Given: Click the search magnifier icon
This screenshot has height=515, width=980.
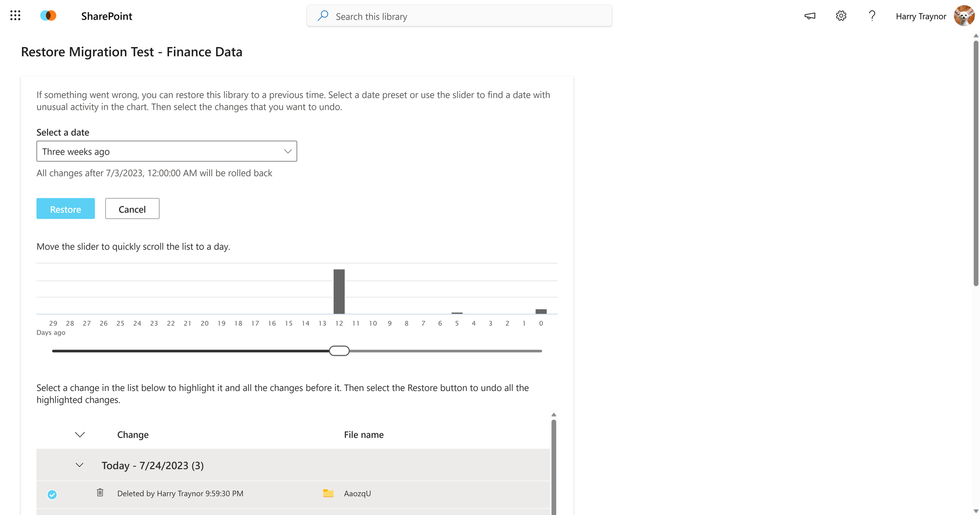Looking at the screenshot, I should [323, 16].
